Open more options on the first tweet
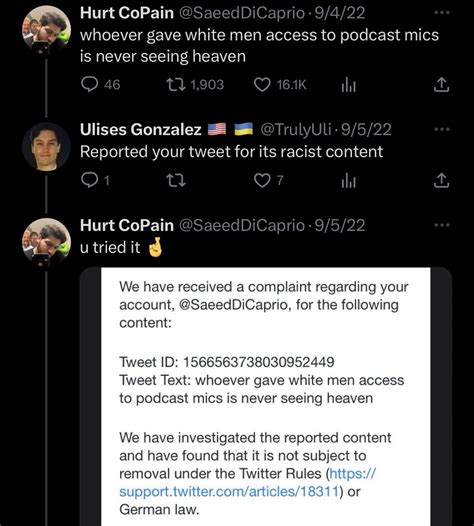This screenshot has height=526, width=474. pos(441,13)
